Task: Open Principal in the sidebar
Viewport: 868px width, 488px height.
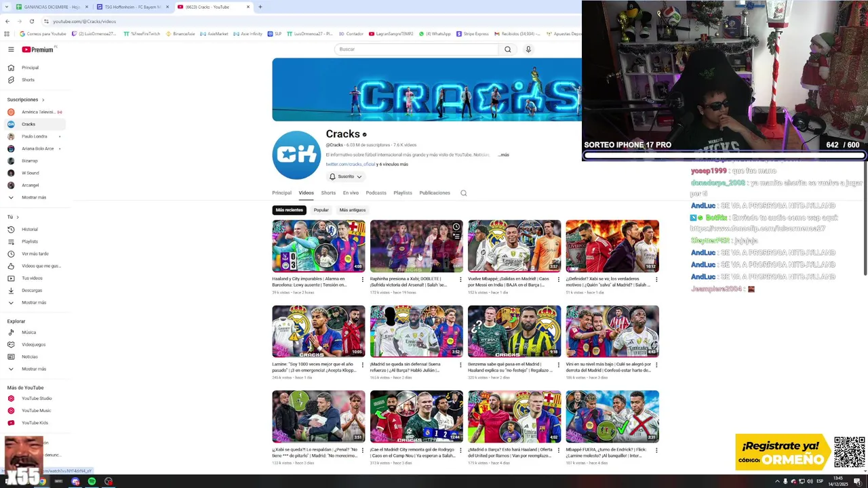Action: [30, 68]
